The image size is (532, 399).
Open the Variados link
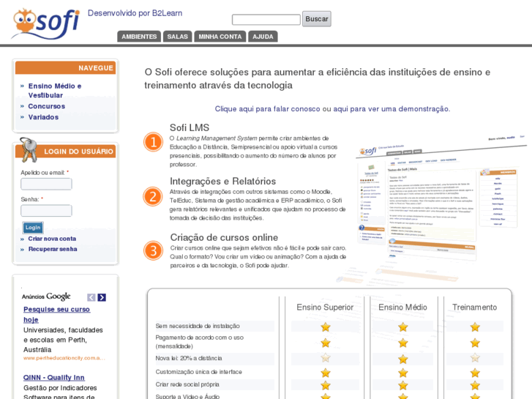[43, 117]
